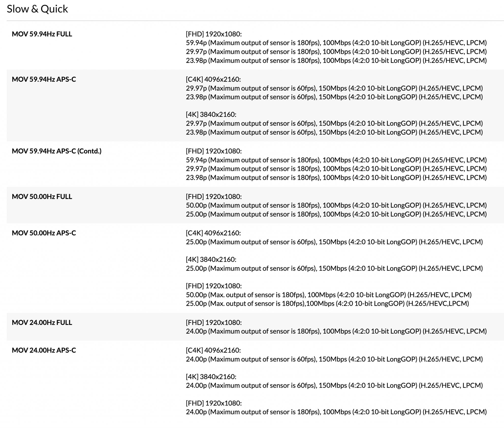
Task: Click [C4K] 4096x2160 heading in MOV 24.00Hz APS-C row
Action: click(x=213, y=350)
